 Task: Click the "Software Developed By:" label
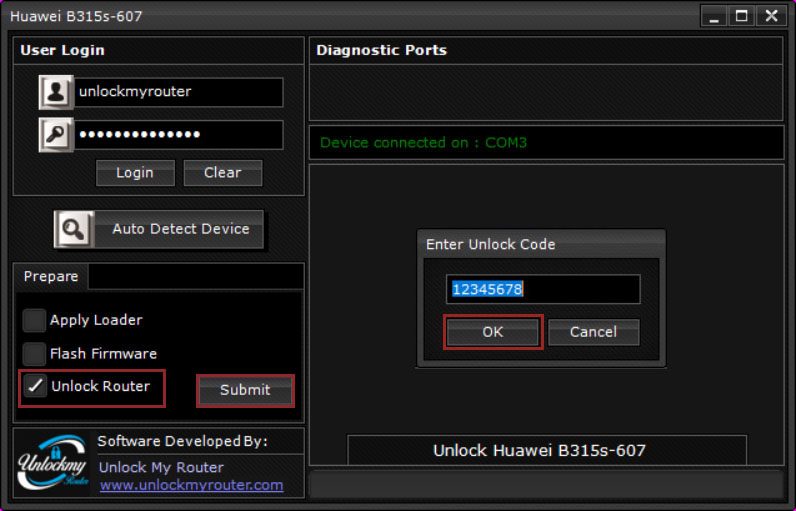pyautogui.click(x=182, y=441)
